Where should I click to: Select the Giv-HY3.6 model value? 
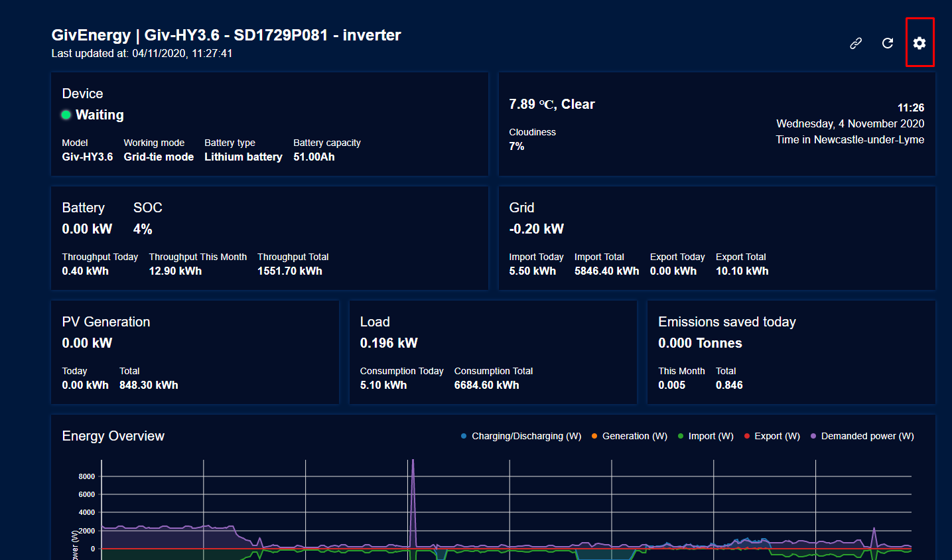coord(88,157)
